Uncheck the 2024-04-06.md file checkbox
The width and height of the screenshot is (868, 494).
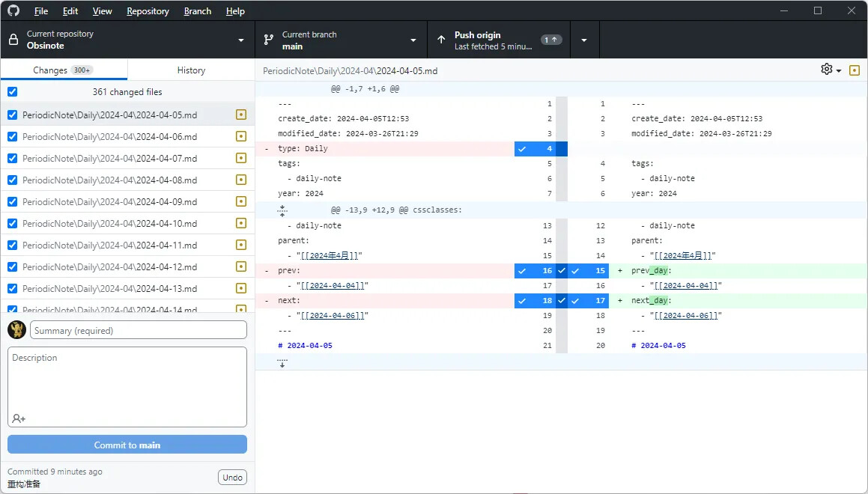tap(12, 137)
